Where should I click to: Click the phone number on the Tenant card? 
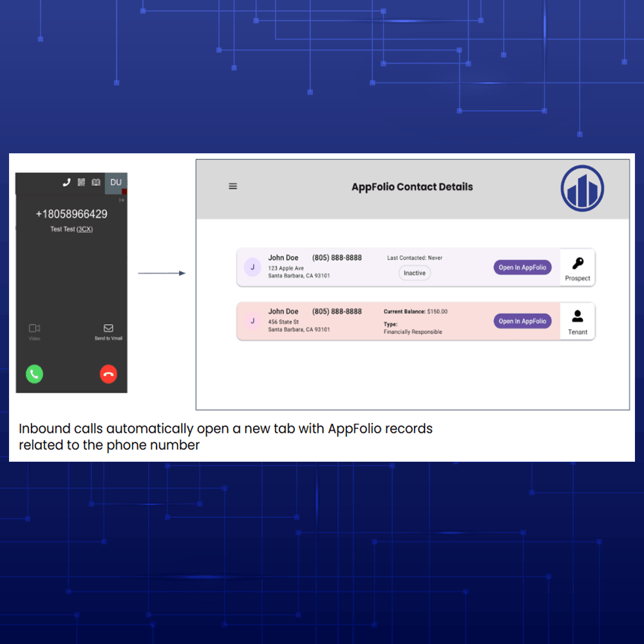click(337, 311)
